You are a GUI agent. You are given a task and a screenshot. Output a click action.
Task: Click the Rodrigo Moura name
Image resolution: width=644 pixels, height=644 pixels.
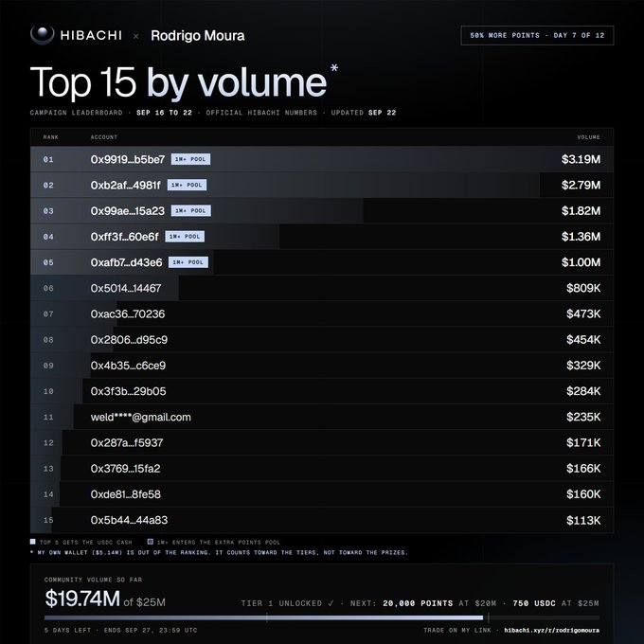(x=198, y=36)
